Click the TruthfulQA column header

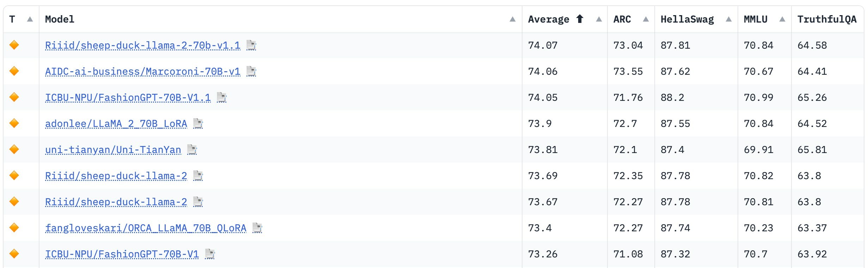pos(827,19)
